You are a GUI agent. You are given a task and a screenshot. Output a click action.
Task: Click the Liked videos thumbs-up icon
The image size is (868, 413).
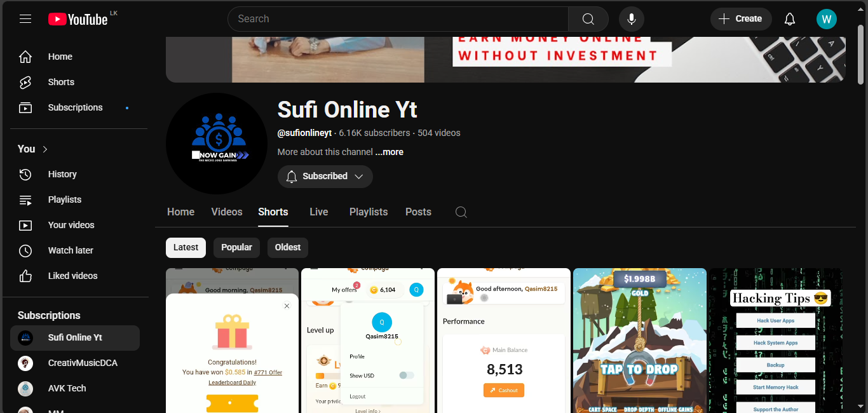coord(25,276)
